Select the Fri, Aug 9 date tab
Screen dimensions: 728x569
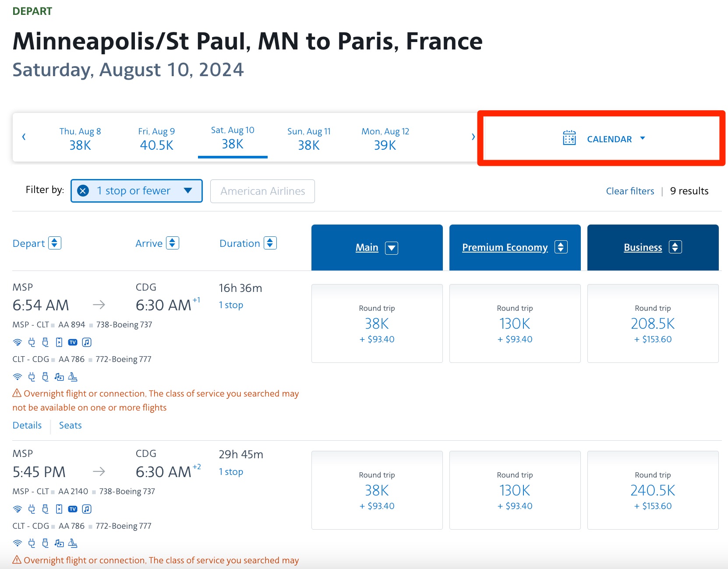[156, 138]
